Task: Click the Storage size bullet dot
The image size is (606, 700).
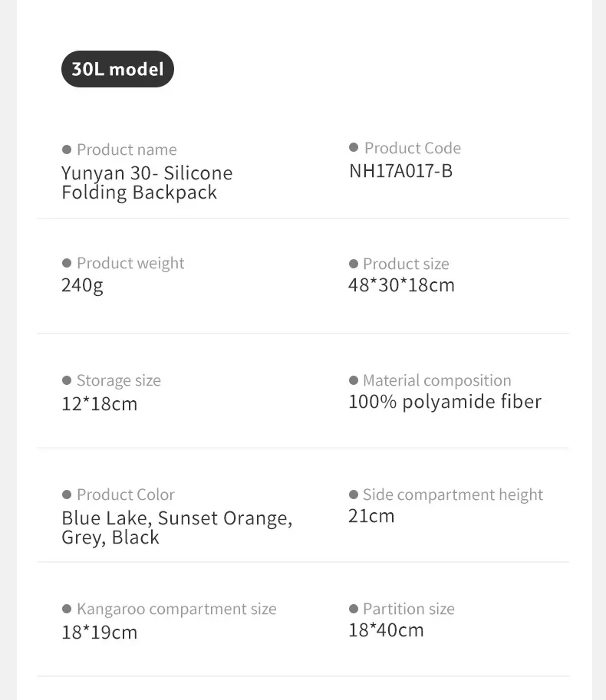Action: (67, 380)
